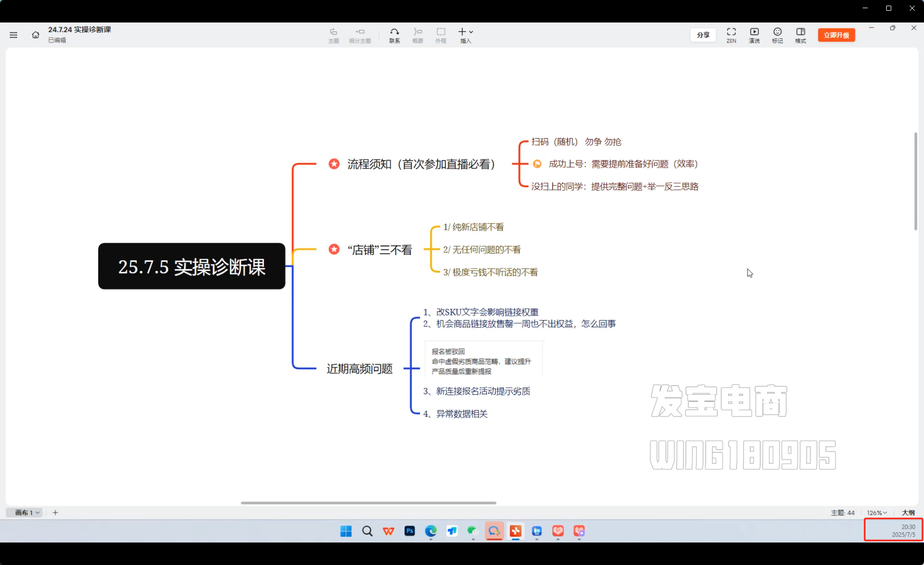Toggle the format (格式) side panel

pos(800,35)
